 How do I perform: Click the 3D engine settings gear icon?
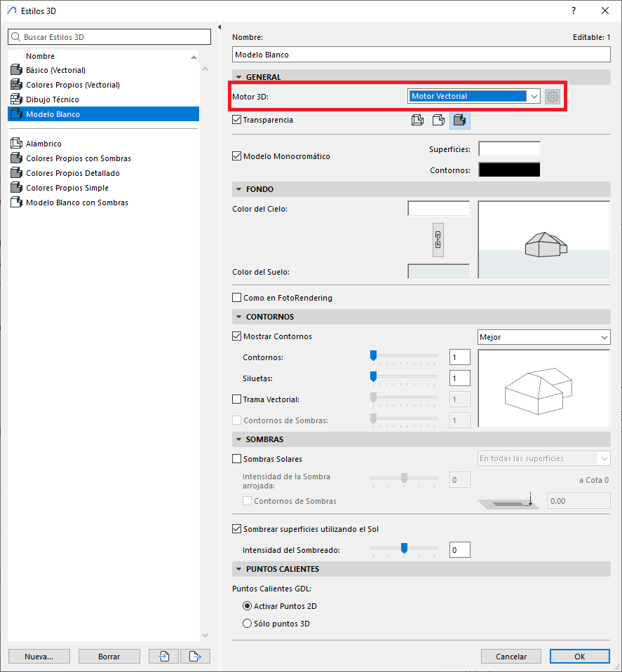[553, 96]
